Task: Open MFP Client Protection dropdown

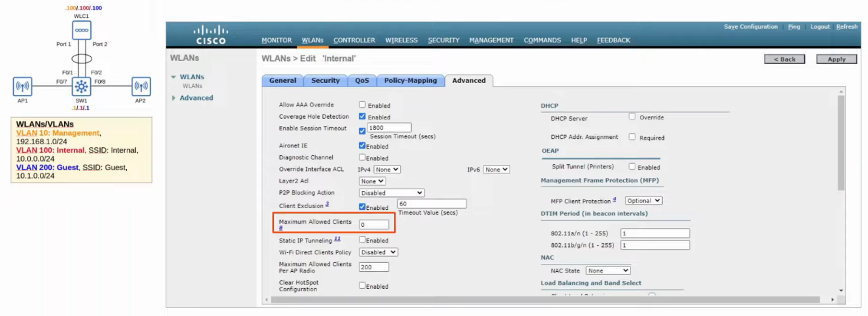Action: (643, 201)
